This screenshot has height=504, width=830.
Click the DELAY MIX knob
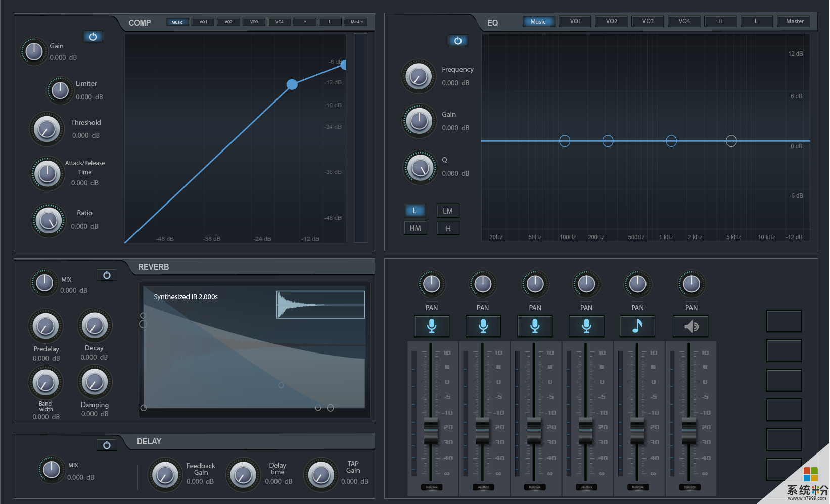[x=52, y=469]
